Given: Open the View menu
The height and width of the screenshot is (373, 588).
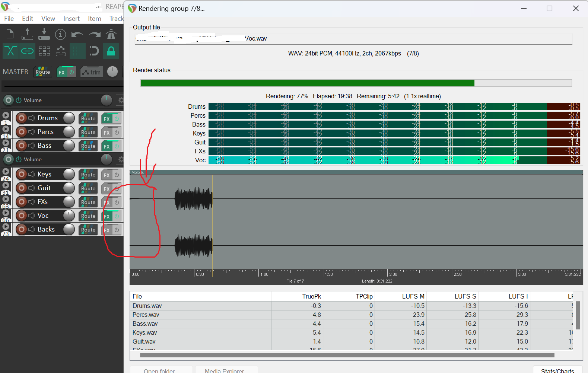Looking at the screenshot, I should (48, 19).
